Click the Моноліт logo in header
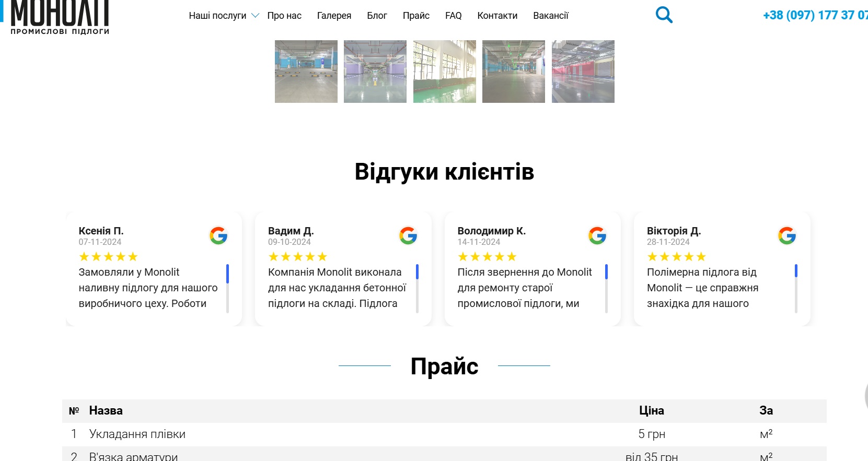 60,17
